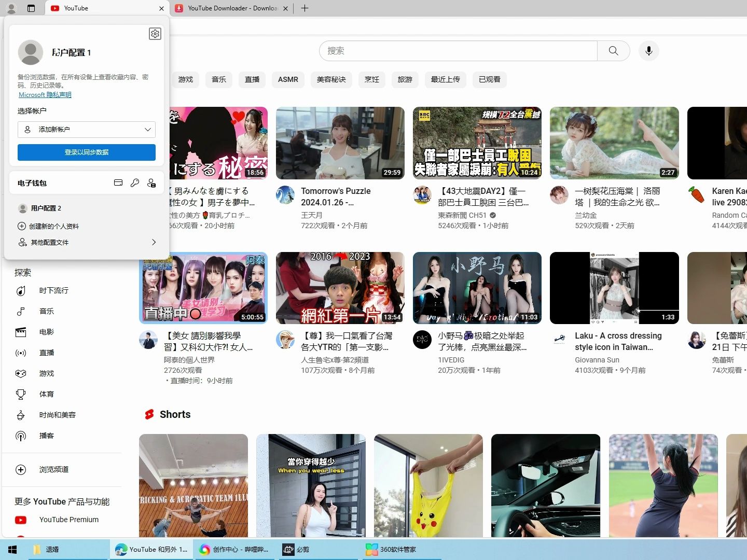Click the YouTube search magnifier button
The image size is (747, 560).
tap(613, 51)
